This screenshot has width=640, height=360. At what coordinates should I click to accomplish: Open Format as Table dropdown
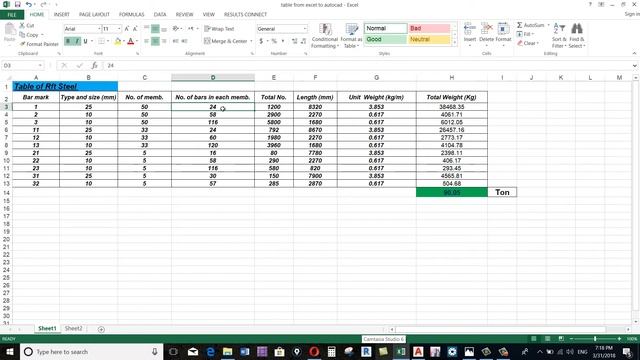[x=351, y=36]
